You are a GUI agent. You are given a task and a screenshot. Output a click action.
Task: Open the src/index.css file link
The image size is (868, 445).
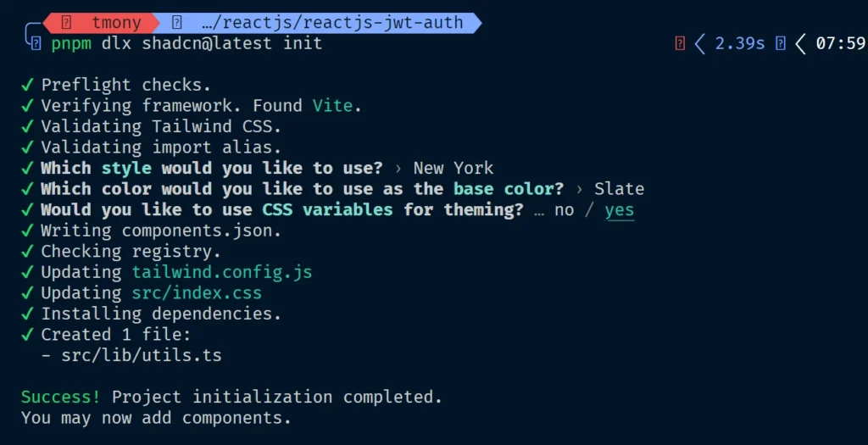197,292
